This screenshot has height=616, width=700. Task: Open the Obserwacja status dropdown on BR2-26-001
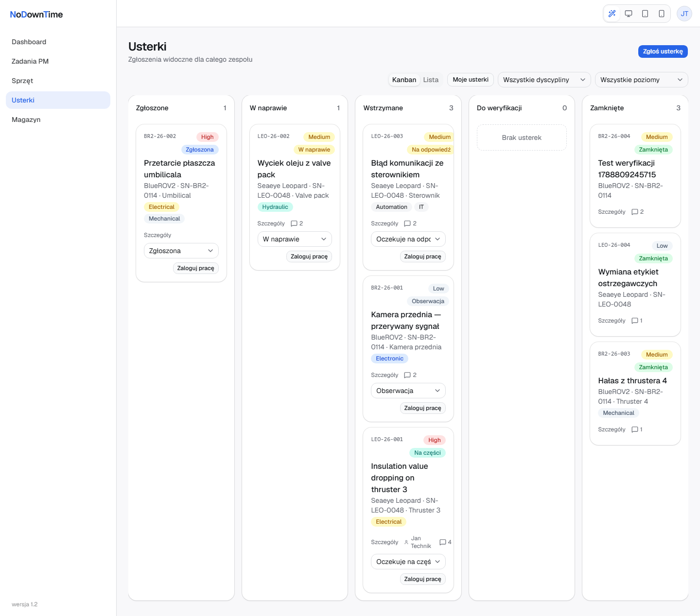click(x=408, y=391)
